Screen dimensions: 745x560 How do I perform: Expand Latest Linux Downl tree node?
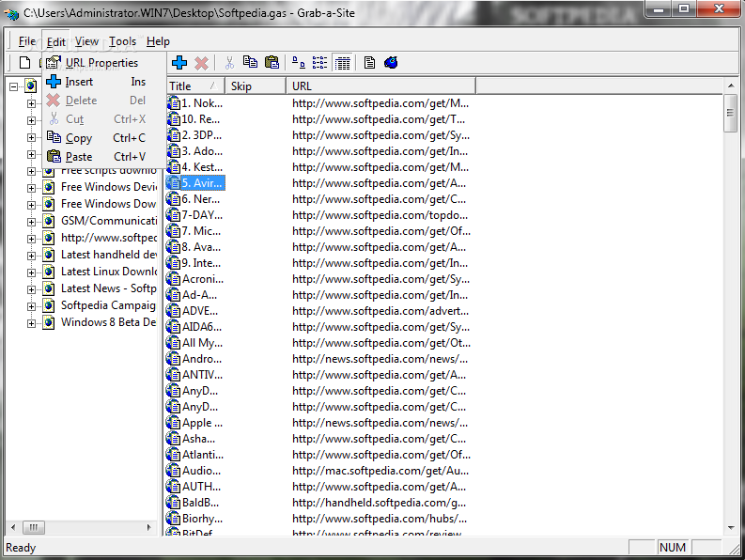[x=31, y=272]
